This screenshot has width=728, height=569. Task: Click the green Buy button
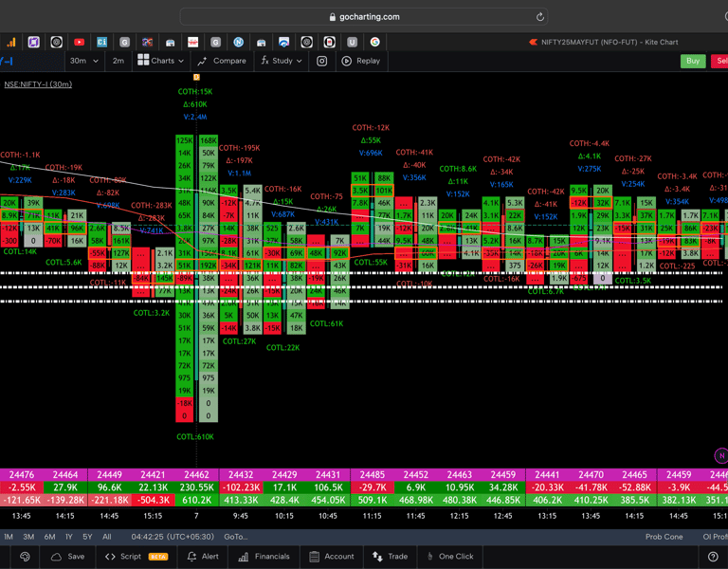[693, 61]
